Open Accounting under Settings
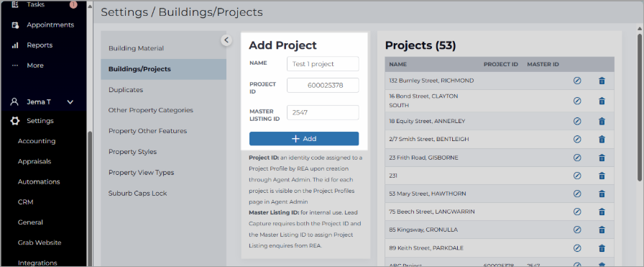644x267 pixels. coord(37,141)
